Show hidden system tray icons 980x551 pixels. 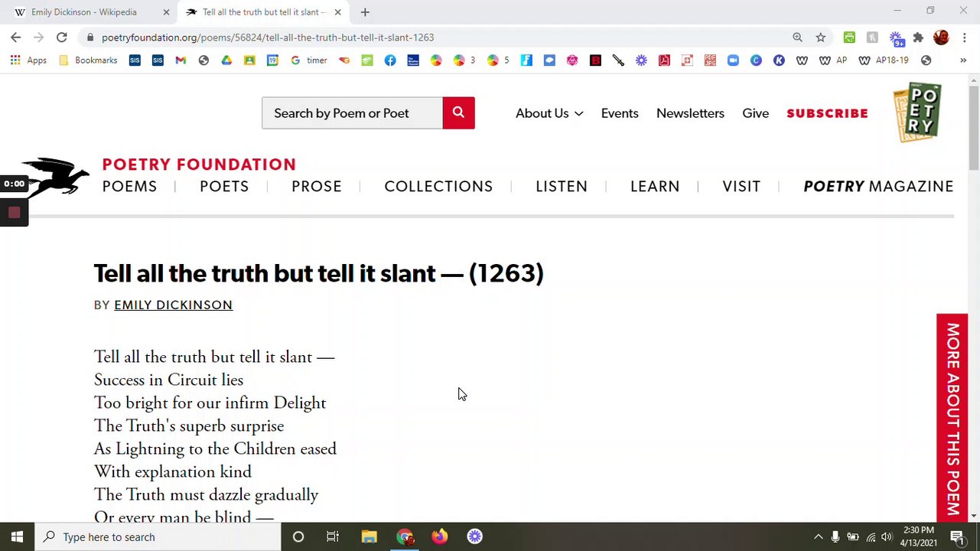[x=818, y=537]
